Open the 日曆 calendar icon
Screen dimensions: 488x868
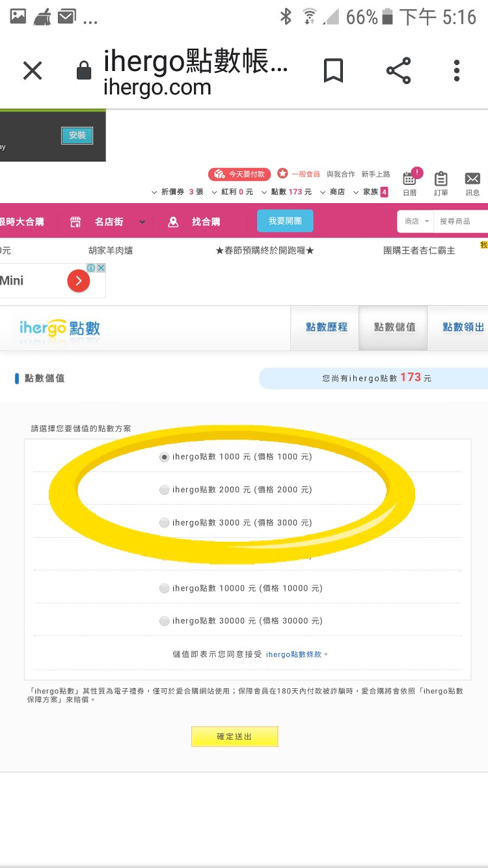(x=409, y=182)
